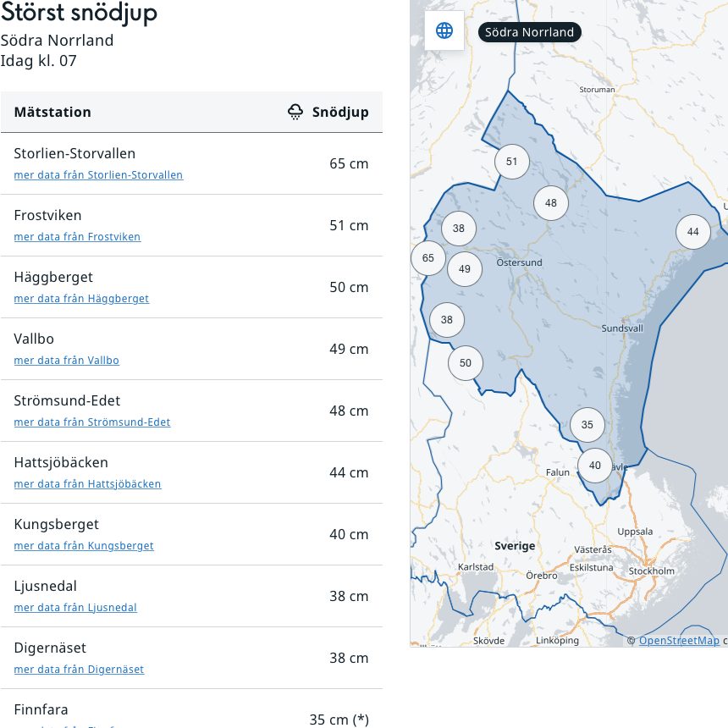Open the 'mer data från Digernäset' link

point(79,670)
